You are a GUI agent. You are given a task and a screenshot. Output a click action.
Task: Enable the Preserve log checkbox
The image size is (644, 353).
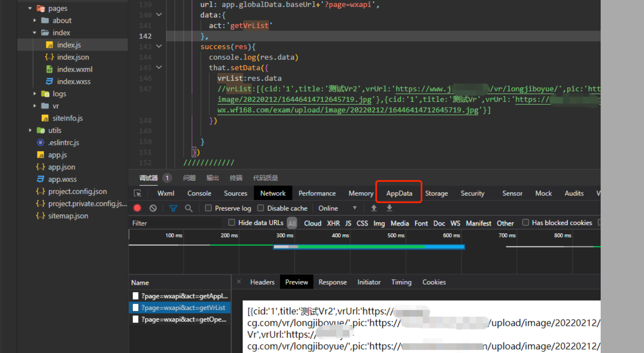click(208, 208)
